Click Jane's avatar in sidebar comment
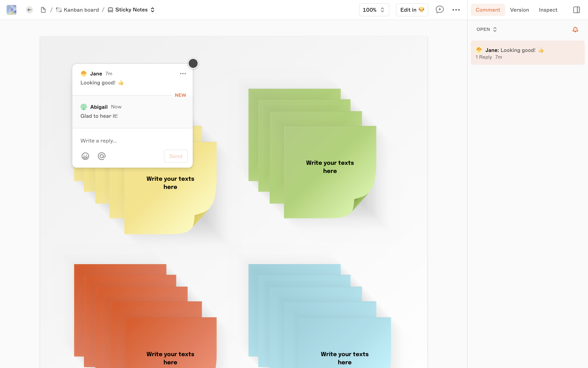Screen dimensions: 588x368 click(x=479, y=50)
